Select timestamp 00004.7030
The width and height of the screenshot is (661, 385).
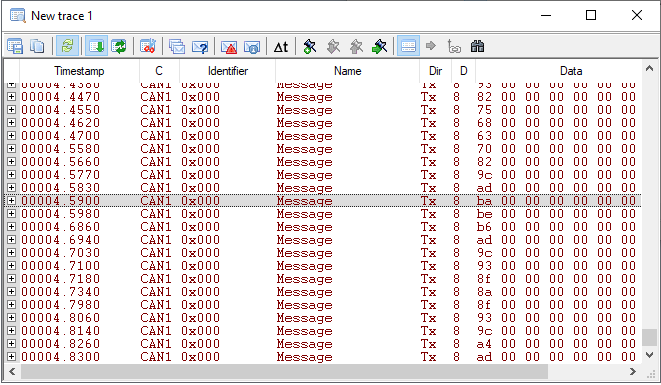point(61,253)
